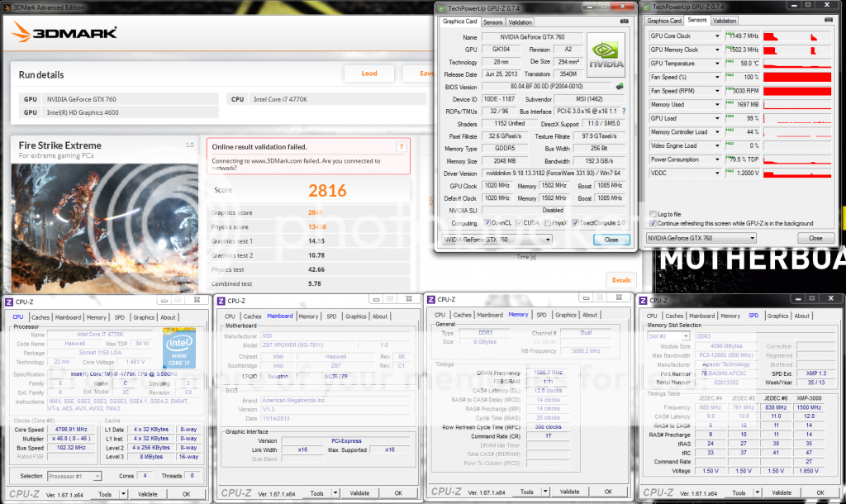This screenshot has width=846, height=504.
Task: Enable the Log to file checkbox
Action: [x=654, y=214]
